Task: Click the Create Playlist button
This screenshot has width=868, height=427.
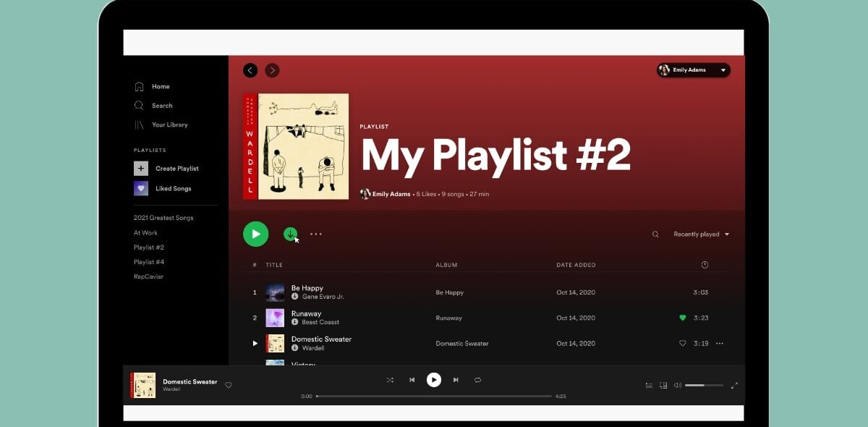Action: pyautogui.click(x=176, y=169)
